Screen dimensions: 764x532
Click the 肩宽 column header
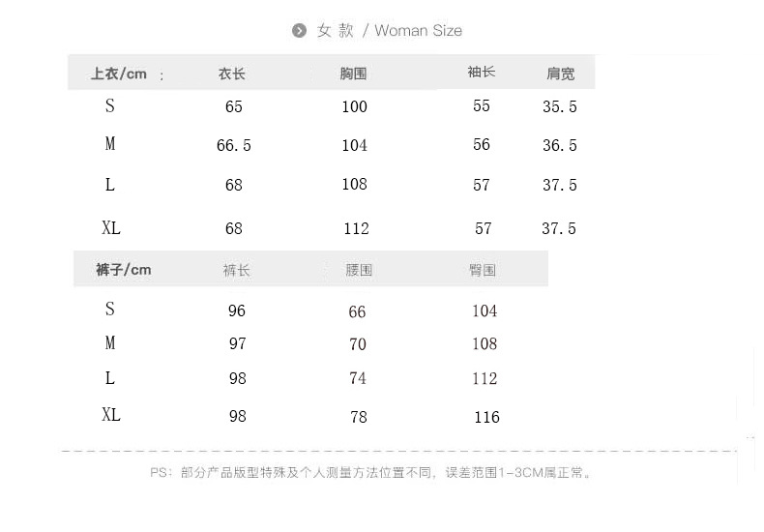[x=560, y=74]
